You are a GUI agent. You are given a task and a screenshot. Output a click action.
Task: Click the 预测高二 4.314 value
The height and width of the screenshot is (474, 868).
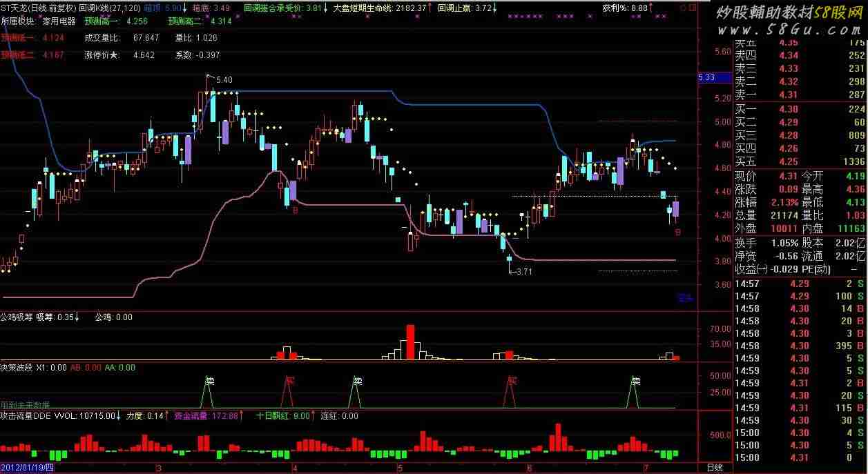pos(200,21)
